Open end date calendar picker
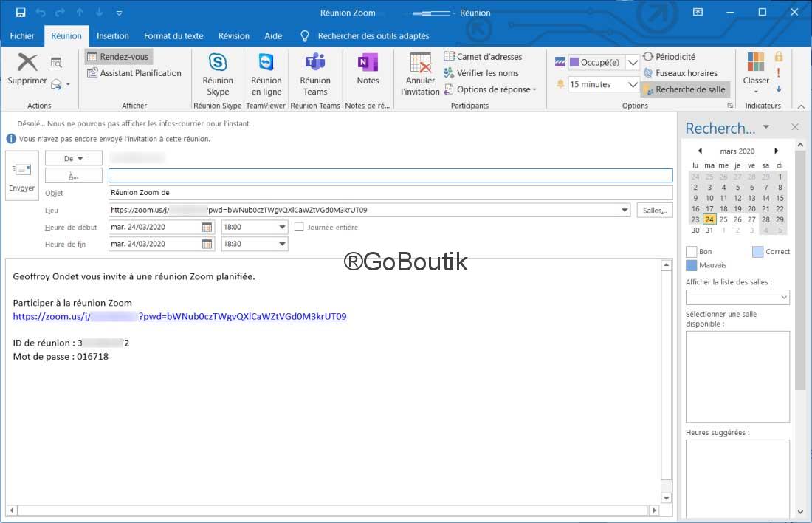The height and width of the screenshot is (523, 812). 207,244
